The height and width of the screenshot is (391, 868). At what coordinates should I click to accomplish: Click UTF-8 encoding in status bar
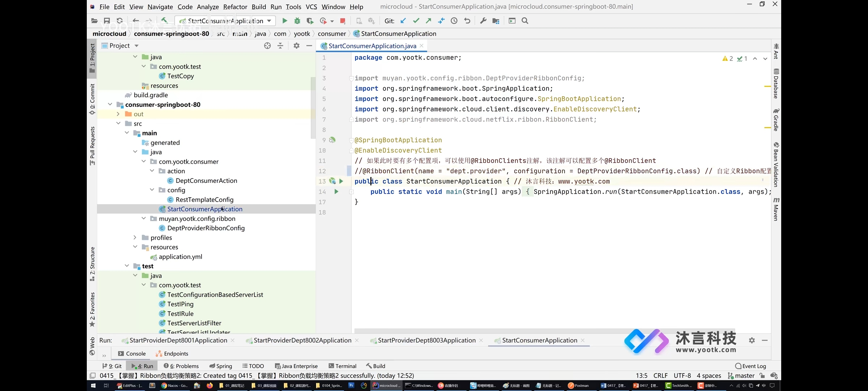[x=682, y=376]
